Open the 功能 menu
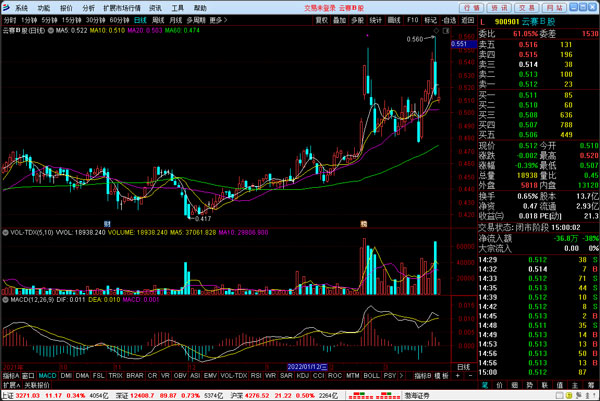The image size is (600, 401). (44, 8)
